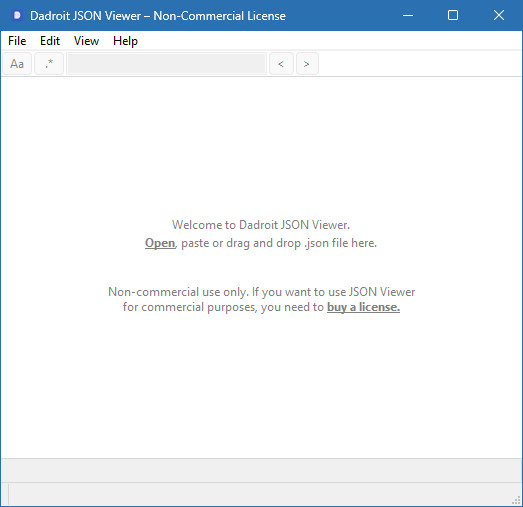Close the Dadroit JSON Viewer window
This screenshot has height=507, width=523.
pyautogui.click(x=499, y=15)
